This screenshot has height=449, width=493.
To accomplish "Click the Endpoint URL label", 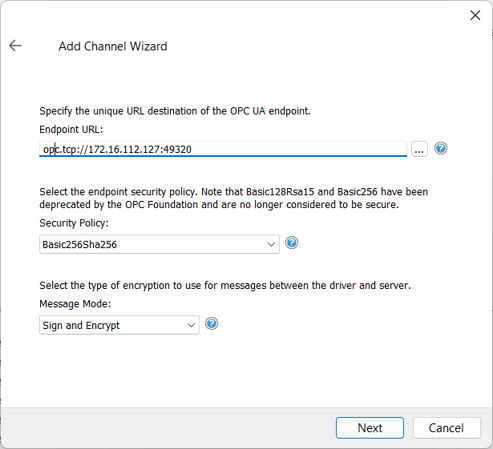I will pyautogui.click(x=71, y=129).
